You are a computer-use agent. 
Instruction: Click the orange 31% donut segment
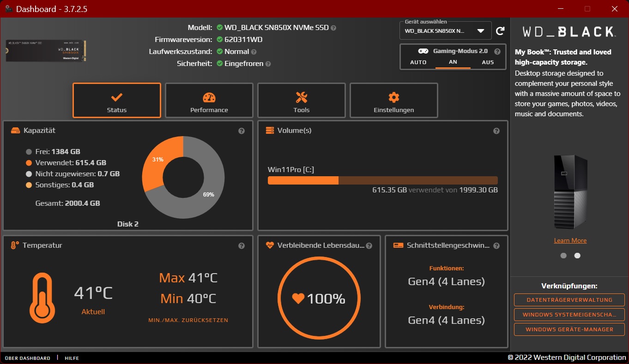pyautogui.click(x=157, y=160)
